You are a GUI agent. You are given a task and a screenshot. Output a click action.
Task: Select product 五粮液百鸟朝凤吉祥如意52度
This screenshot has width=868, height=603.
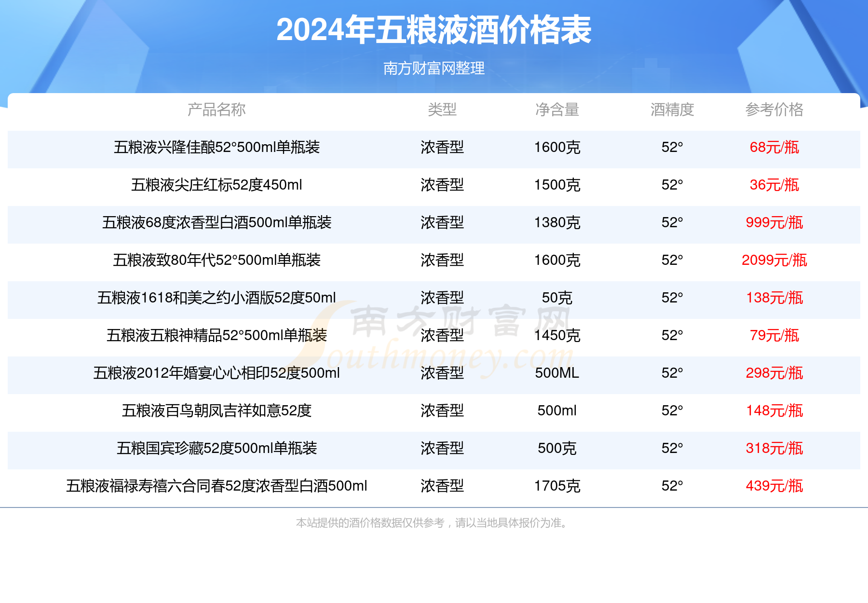coord(217,411)
